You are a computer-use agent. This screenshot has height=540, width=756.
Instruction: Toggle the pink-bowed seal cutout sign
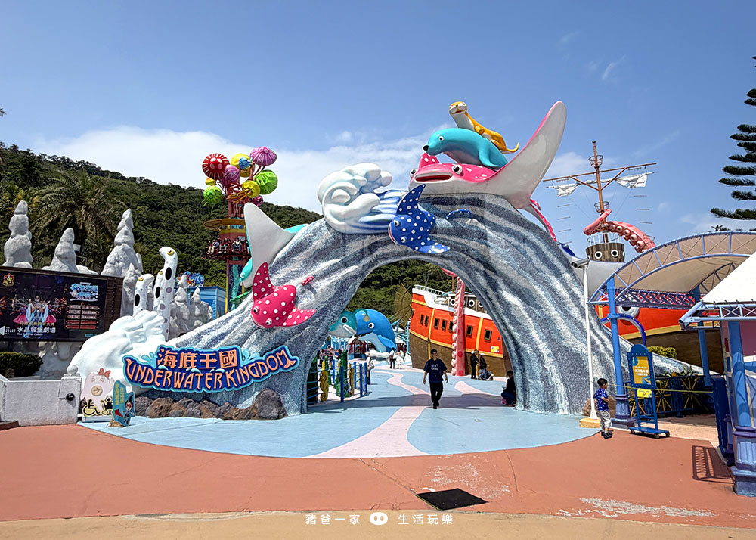(98, 386)
